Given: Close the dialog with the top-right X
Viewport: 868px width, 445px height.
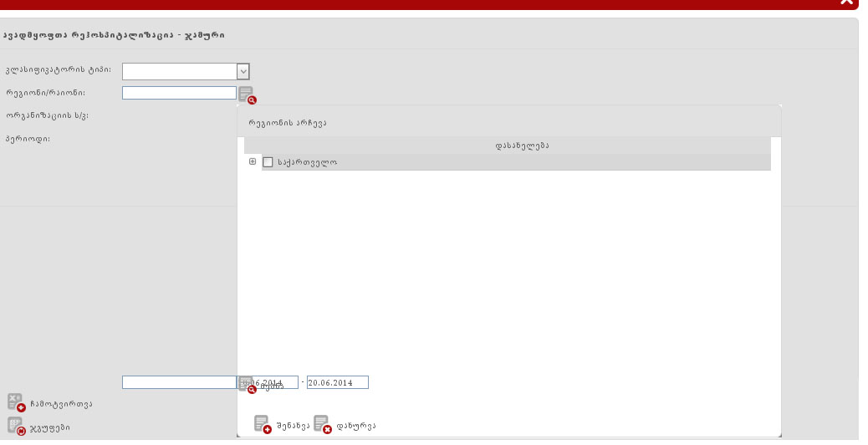Looking at the screenshot, I should click(846, 3).
